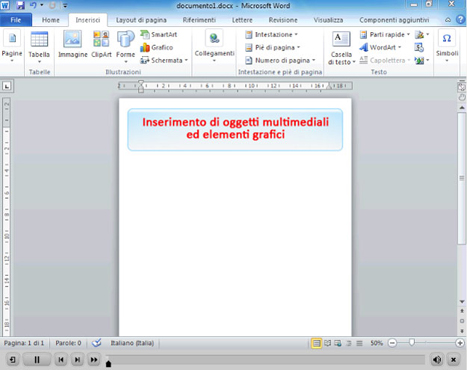The width and height of the screenshot is (467, 370).
Task: Pause the tutorial playback
Action: click(x=37, y=359)
